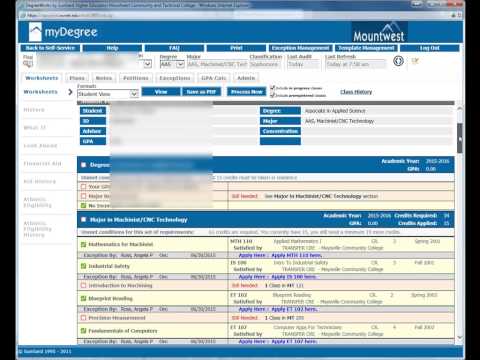Open Exception Management
Image resolution: width=480 pixels, height=360 pixels.
(x=301, y=48)
